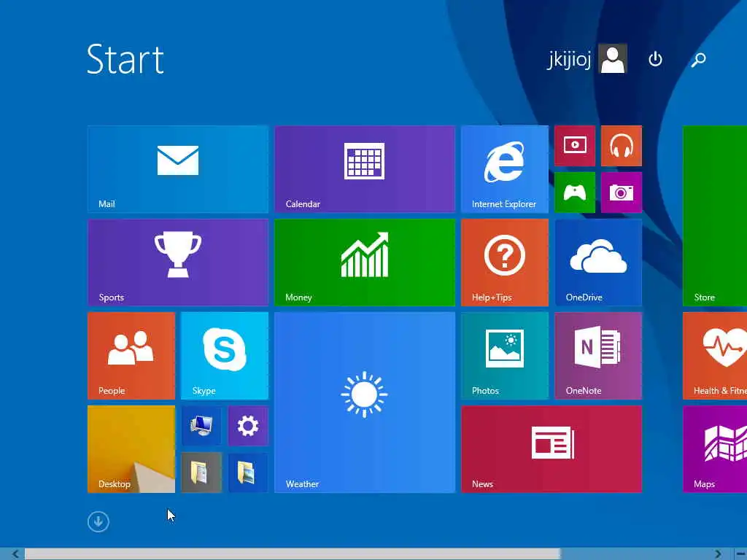The width and height of the screenshot is (747, 560).
Task: Open the Sports trophy tile
Action: (178, 262)
